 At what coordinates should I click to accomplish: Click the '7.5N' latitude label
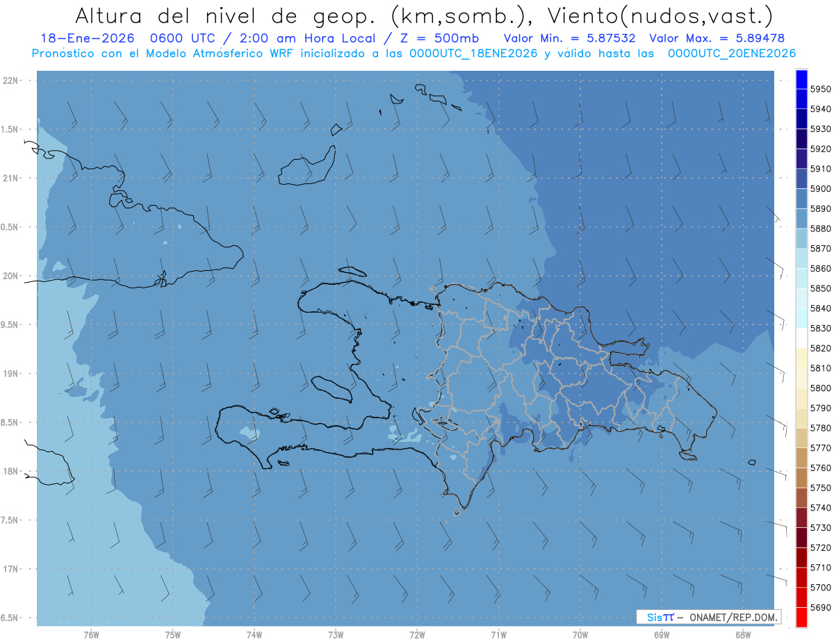click(x=10, y=520)
